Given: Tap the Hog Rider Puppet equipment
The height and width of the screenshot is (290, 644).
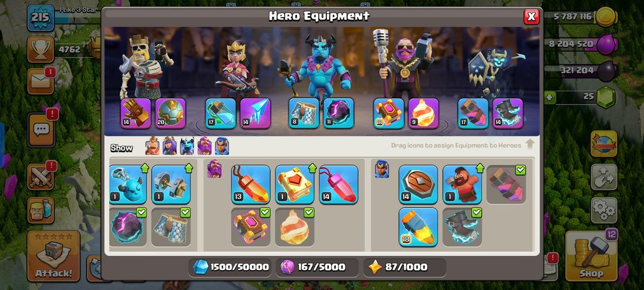Looking at the screenshot, I should [x=462, y=185].
